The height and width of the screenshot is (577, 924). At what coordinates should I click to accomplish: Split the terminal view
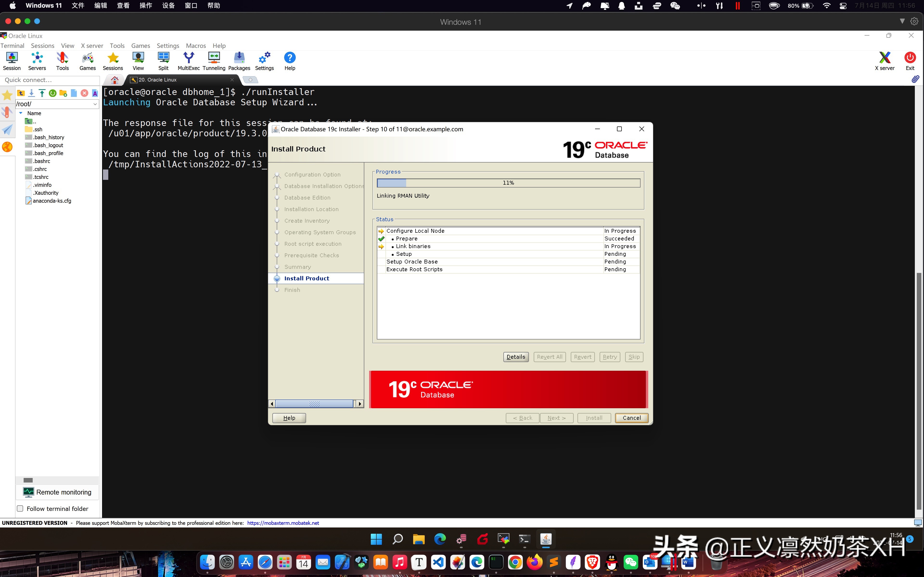click(x=163, y=61)
